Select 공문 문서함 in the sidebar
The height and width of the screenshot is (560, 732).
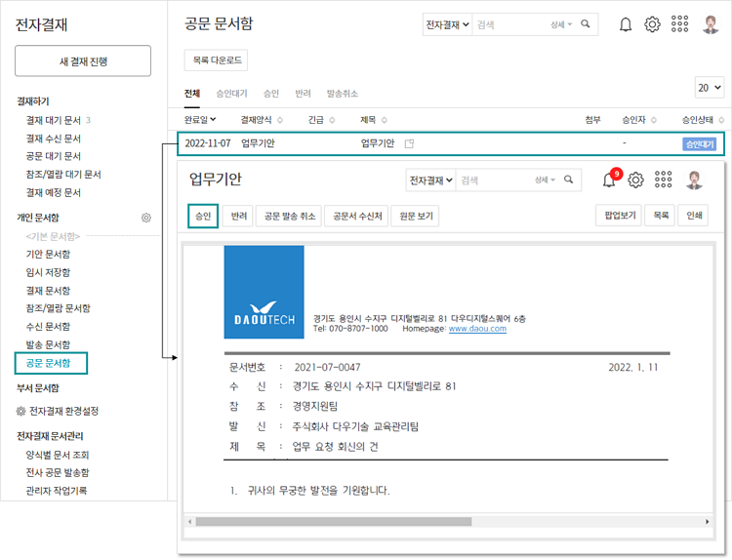pos(50,363)
